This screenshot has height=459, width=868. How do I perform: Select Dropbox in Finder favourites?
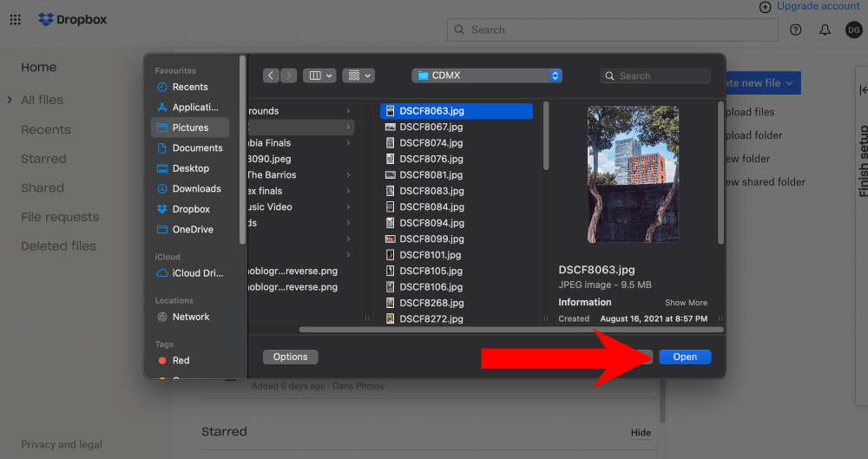190,209
